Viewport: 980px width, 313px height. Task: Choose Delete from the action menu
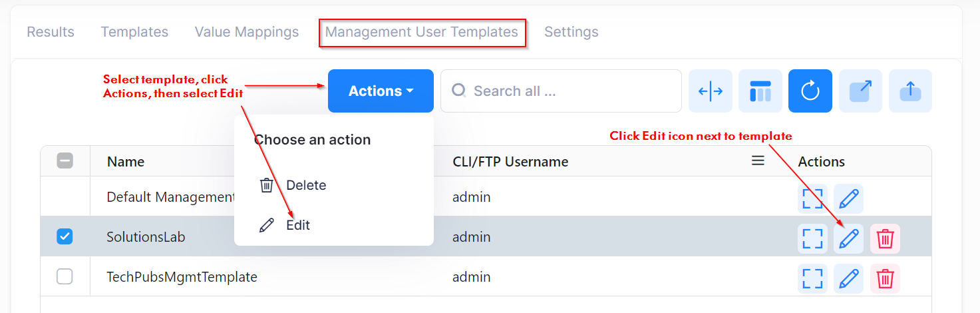tap(305, 185)
